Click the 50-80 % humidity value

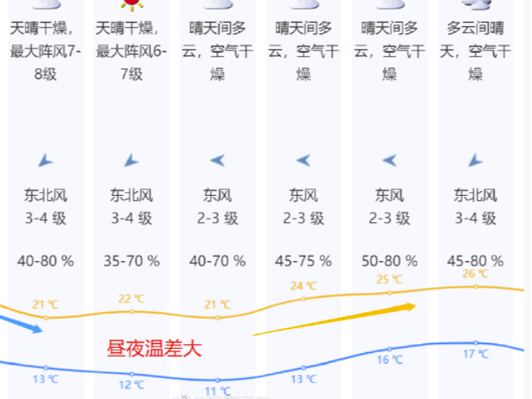pos(390,261)
